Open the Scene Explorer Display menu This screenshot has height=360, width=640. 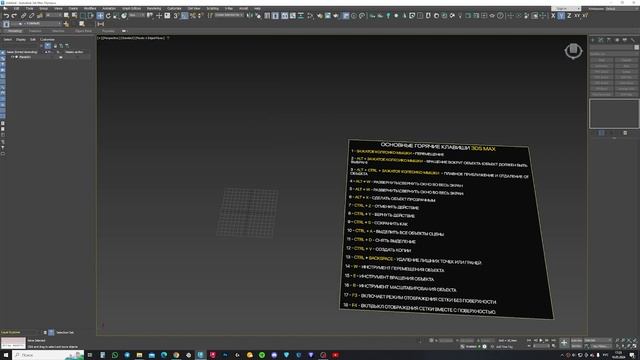point(21,40)
